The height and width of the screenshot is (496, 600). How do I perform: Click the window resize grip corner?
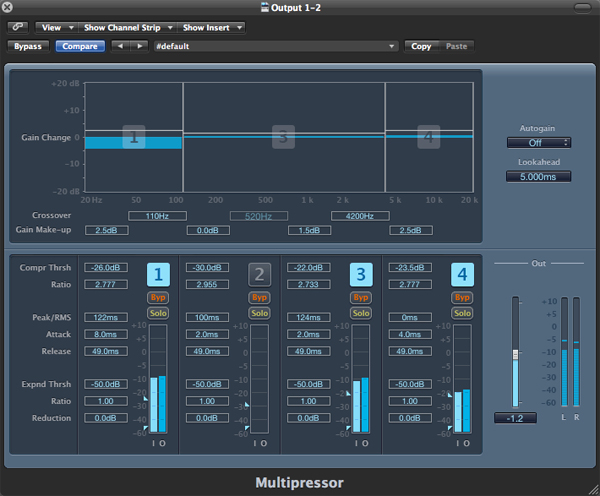(x=594, y=490)
